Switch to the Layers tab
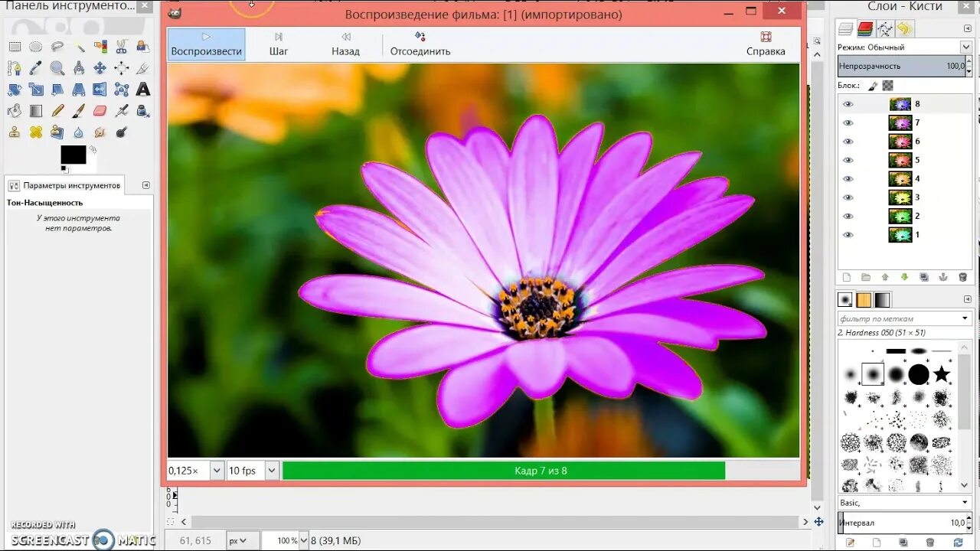 point(846,29)
